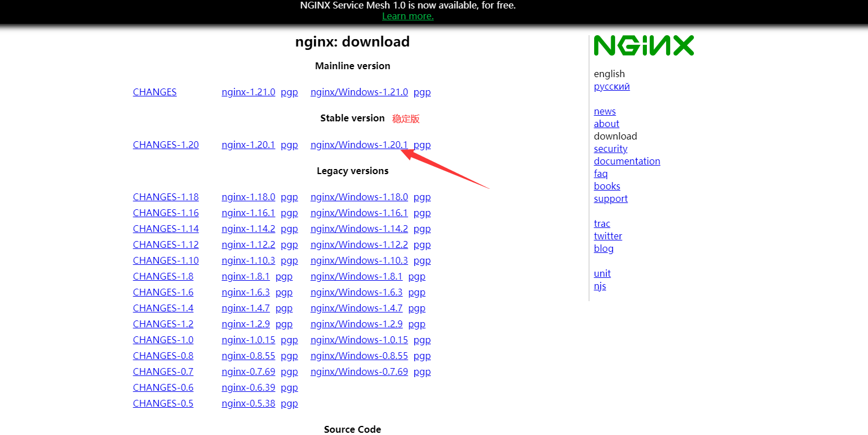The width and height of the screenshot is (868, 435).
Task: Download nginx-1.21.0 source
Action: 248,92
